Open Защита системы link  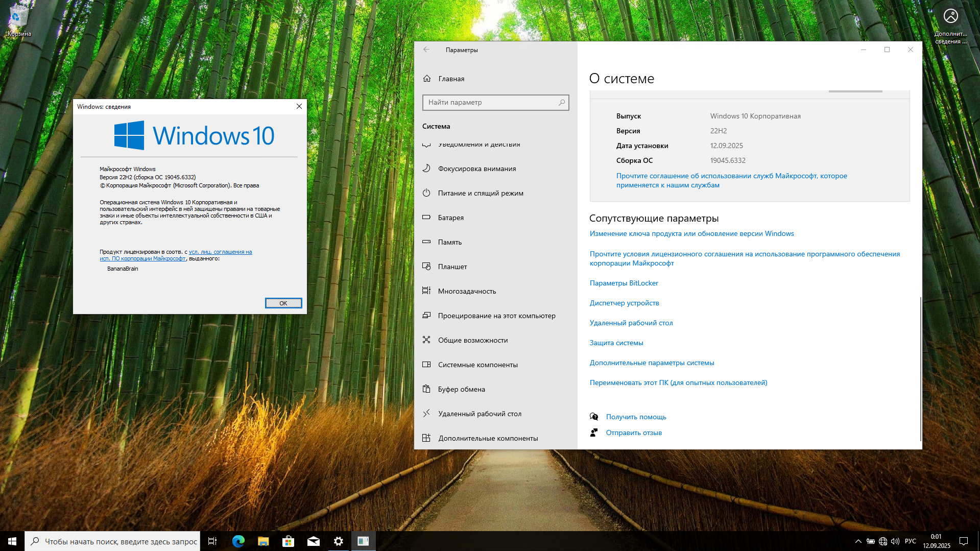(616, 343)
